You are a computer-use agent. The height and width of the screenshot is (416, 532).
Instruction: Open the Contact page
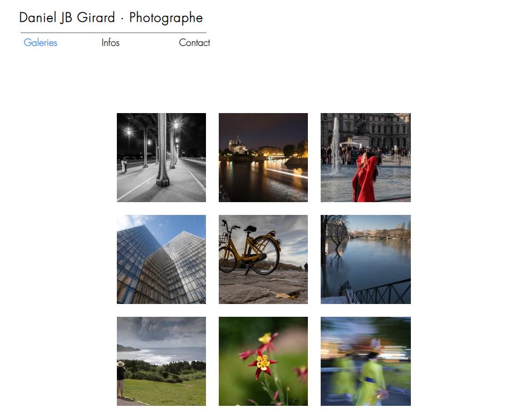194,43
